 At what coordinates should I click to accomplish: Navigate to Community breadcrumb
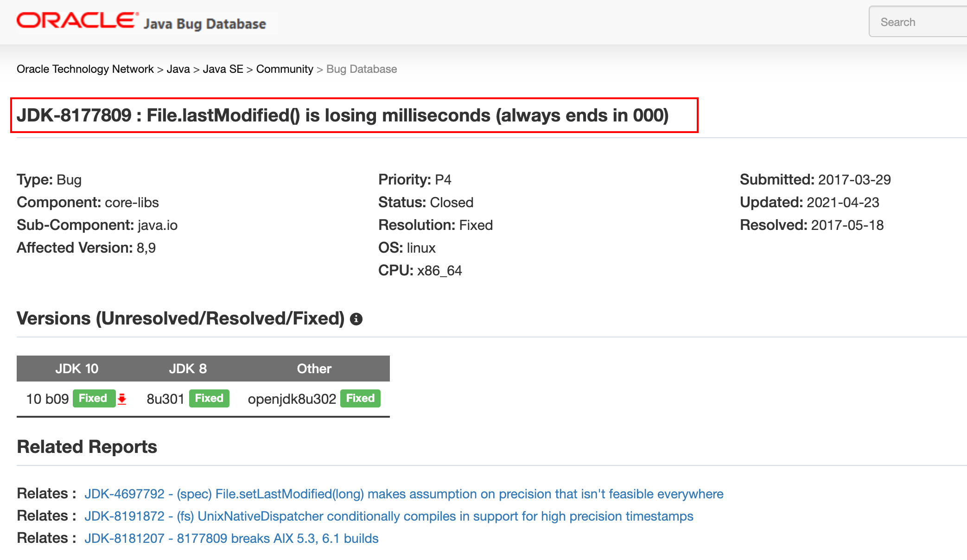coord(285,69)
